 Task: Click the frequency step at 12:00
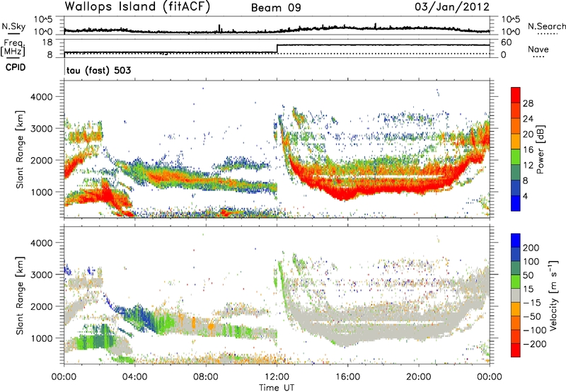pos(277,49)
